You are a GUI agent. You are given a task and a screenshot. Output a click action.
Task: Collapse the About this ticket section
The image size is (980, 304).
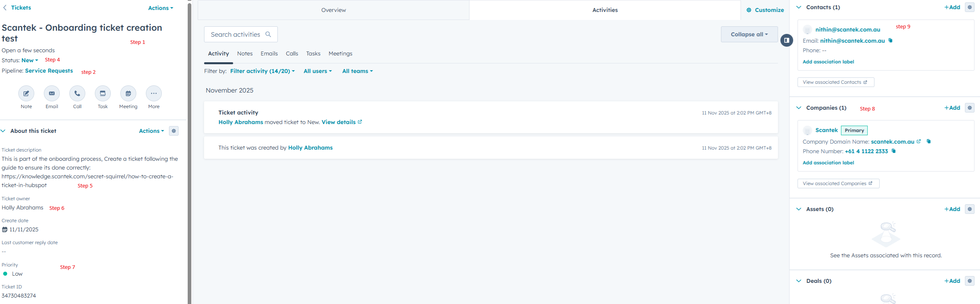tap(3, 131)
